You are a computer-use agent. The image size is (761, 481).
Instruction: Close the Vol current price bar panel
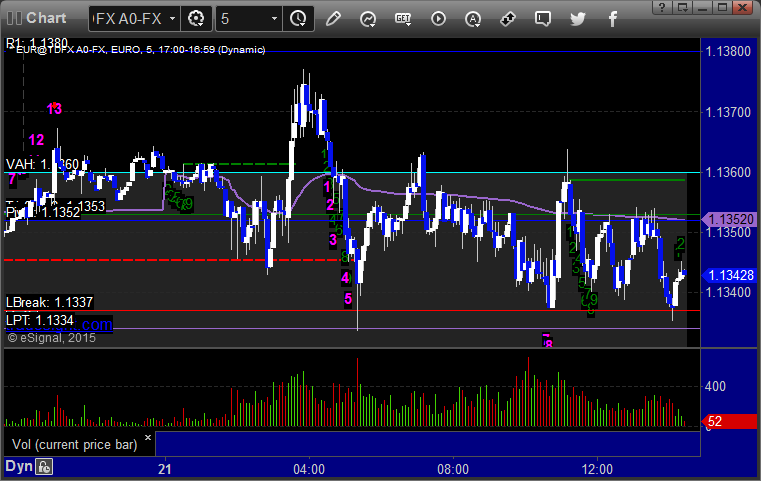pyautogui.click(x=148, y=438)
